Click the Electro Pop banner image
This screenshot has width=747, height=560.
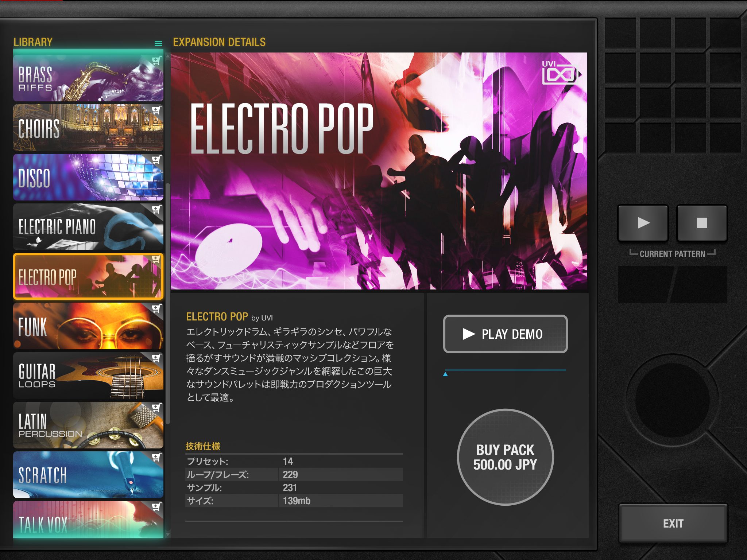pos(379,171)
